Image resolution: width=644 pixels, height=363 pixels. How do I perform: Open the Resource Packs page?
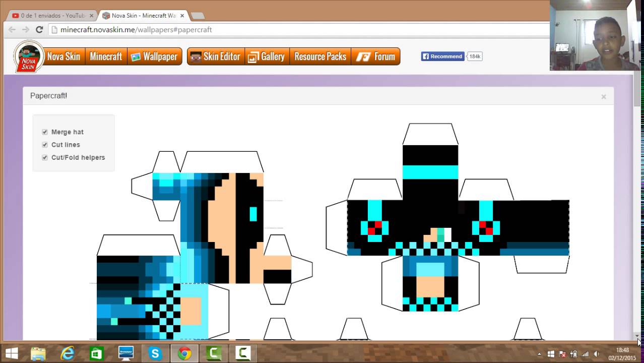(320, 56)
